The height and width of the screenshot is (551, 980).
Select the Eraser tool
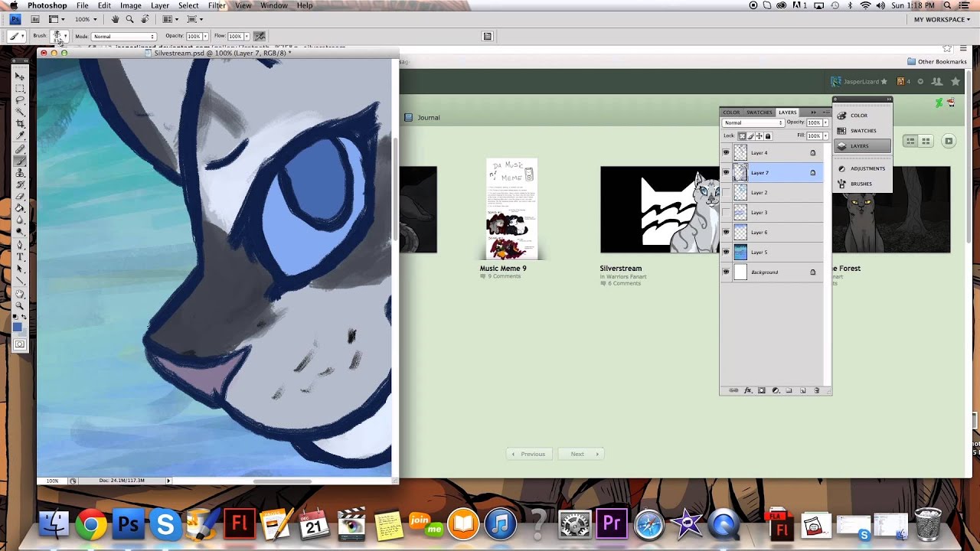[20, 196]
